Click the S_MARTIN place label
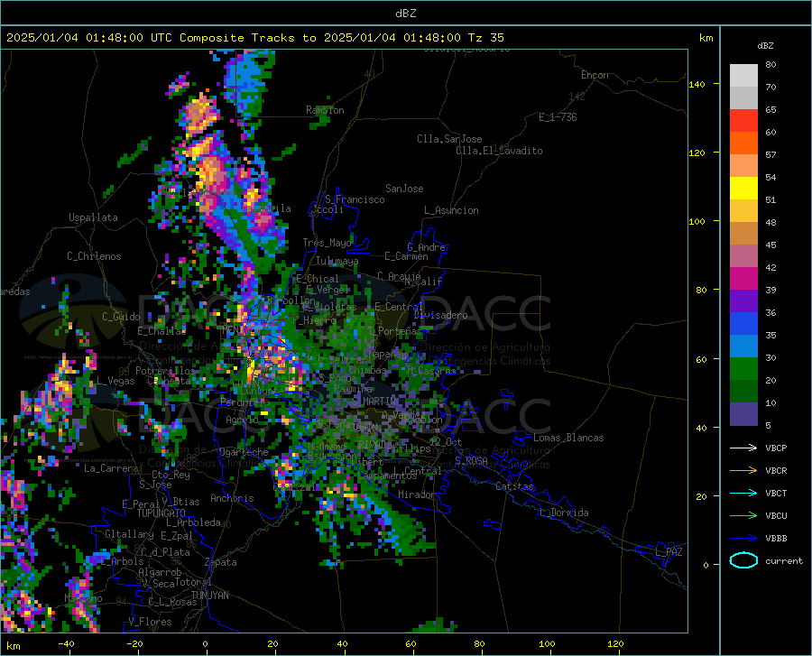812x656 pixels. (375, 402)
